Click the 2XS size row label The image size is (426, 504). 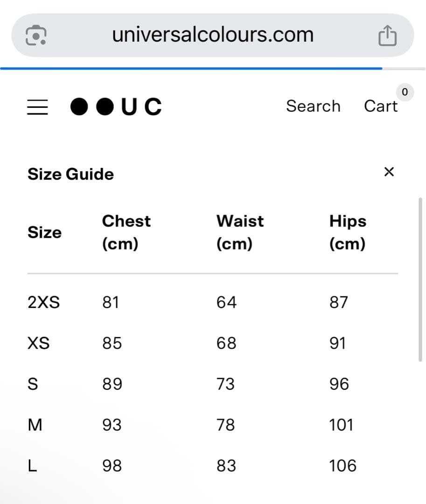(43, 302)
